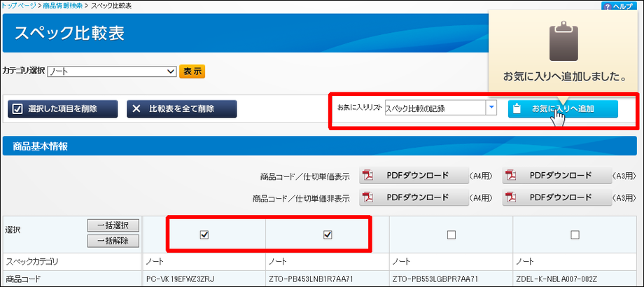
Task: Click X icon on 比較表を全て削除 button
Action: [136, 108]
